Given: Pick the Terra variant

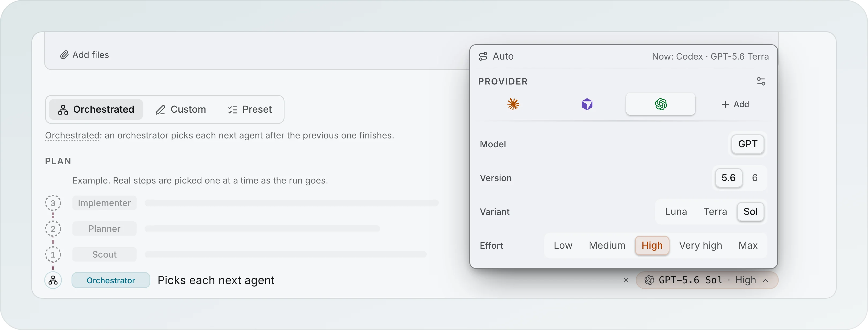Looking at the screenshot, I should click(x=715, y=212).
